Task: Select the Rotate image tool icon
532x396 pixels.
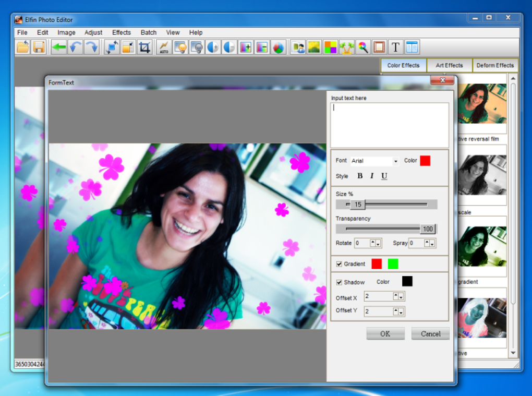Action: click(112, 47)
